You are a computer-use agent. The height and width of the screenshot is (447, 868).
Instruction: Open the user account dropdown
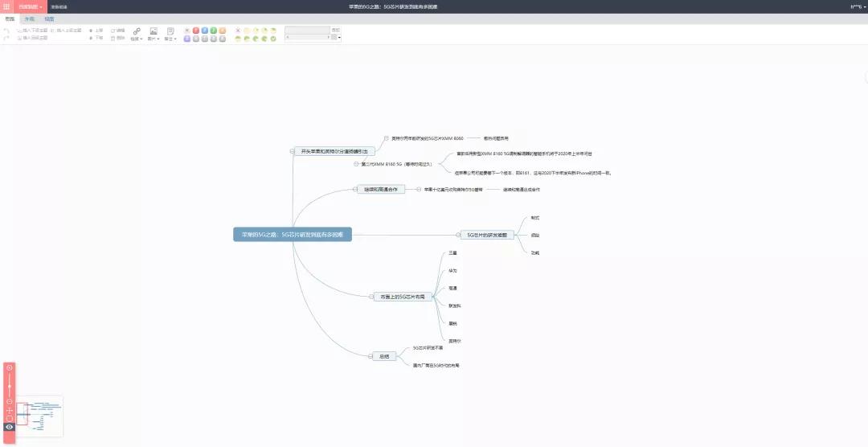tap(858, 6)
